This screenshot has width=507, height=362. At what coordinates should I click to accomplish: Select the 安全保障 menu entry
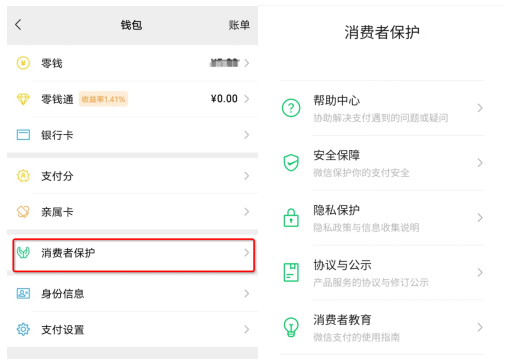(382, 163)
